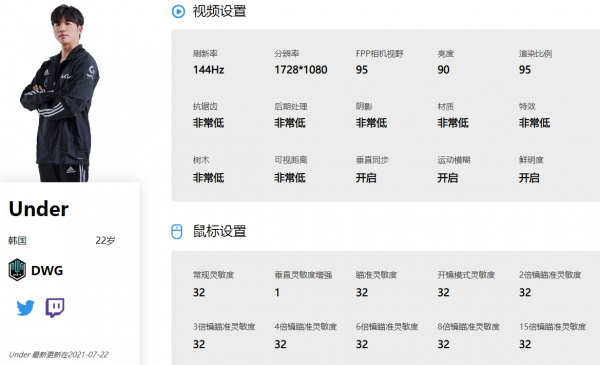The image size is (600, 365).
Task: Select the 15倍镜瞄准灵敏度 value 32
Action: pyautogui.click(x=525, y=344)
